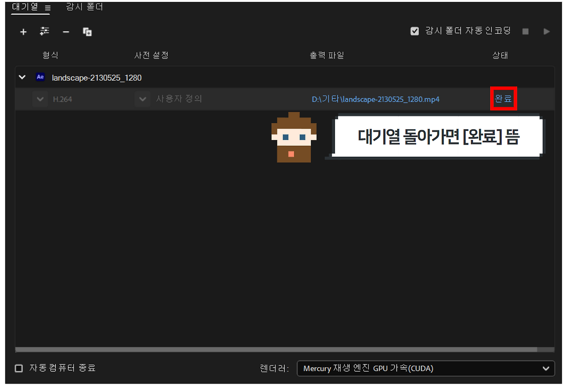Image resolution: width=568 pixels, height=392 pixels.
Task: Collapse the landscape-2130525_1280 item chevron
Action: click(22, 77)
